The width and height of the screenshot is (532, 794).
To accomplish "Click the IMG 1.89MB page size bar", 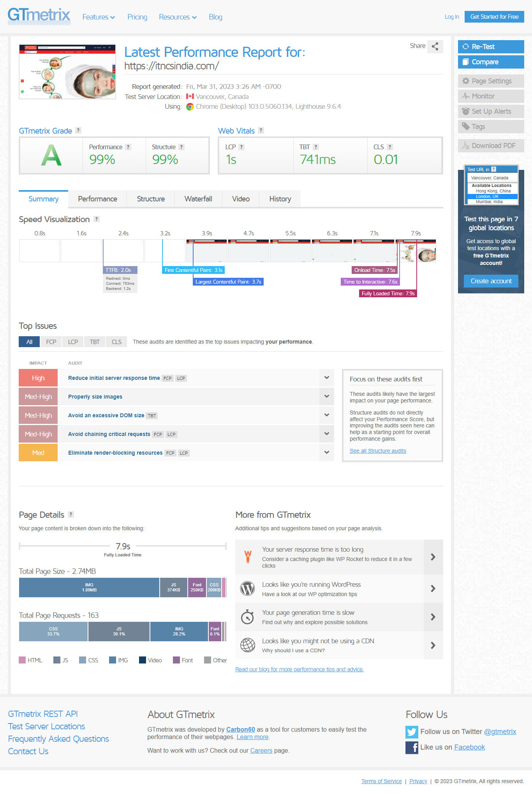I will coord(89,588).
